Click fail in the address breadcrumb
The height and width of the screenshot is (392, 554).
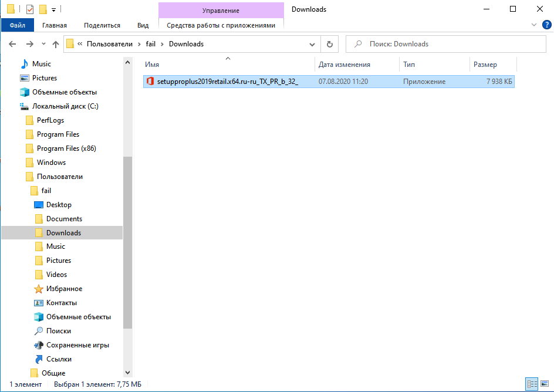[150, 44]
